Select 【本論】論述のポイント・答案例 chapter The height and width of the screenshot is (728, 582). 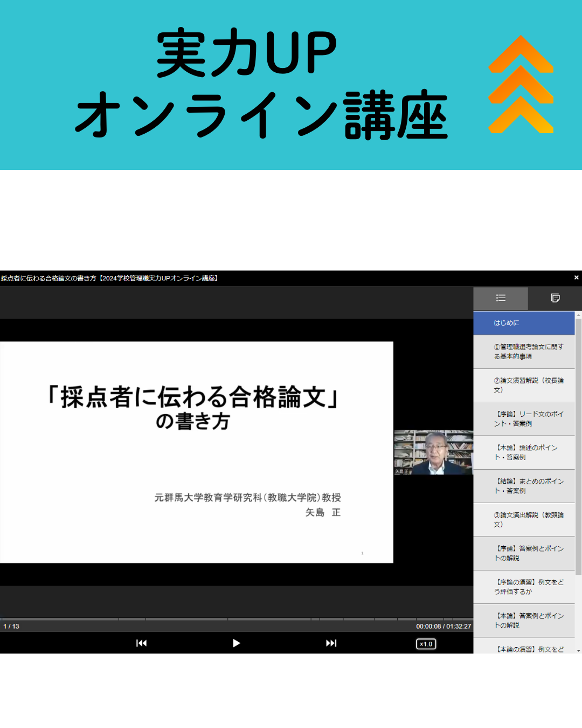coord(524,452)
